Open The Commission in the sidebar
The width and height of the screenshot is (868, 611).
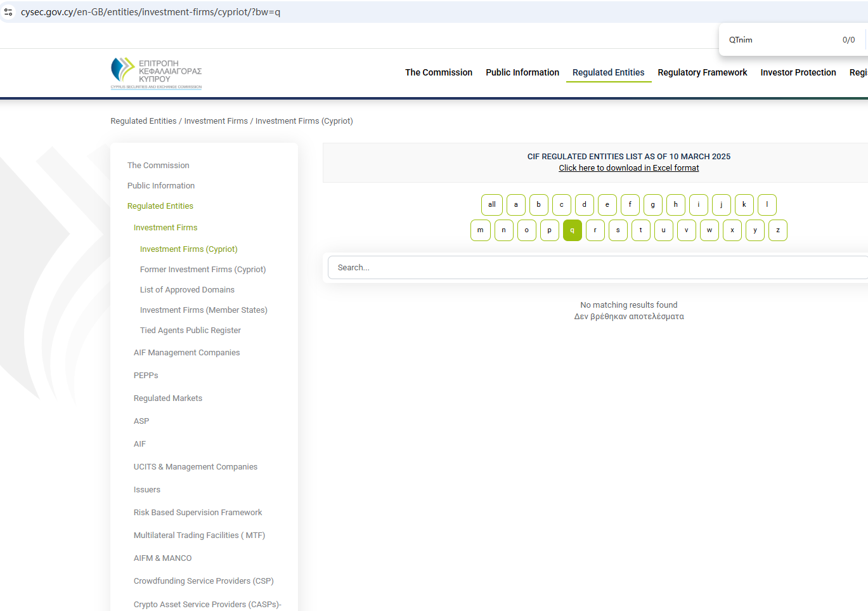159,166
